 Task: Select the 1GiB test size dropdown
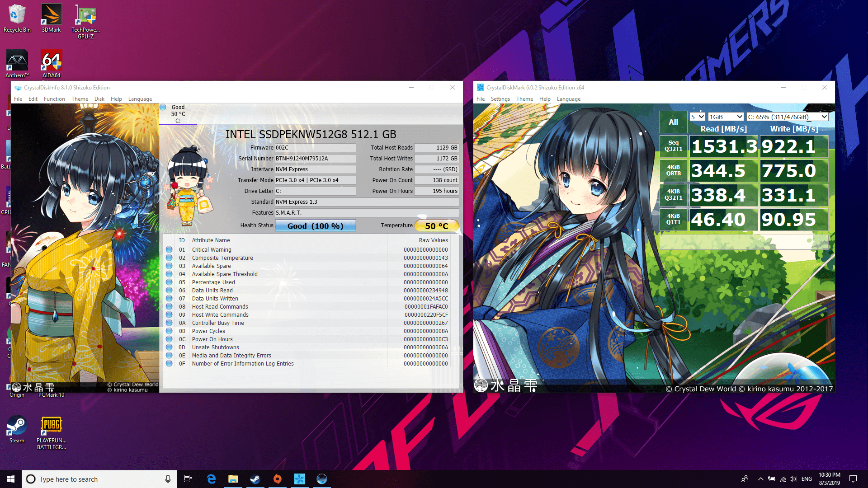724,116
